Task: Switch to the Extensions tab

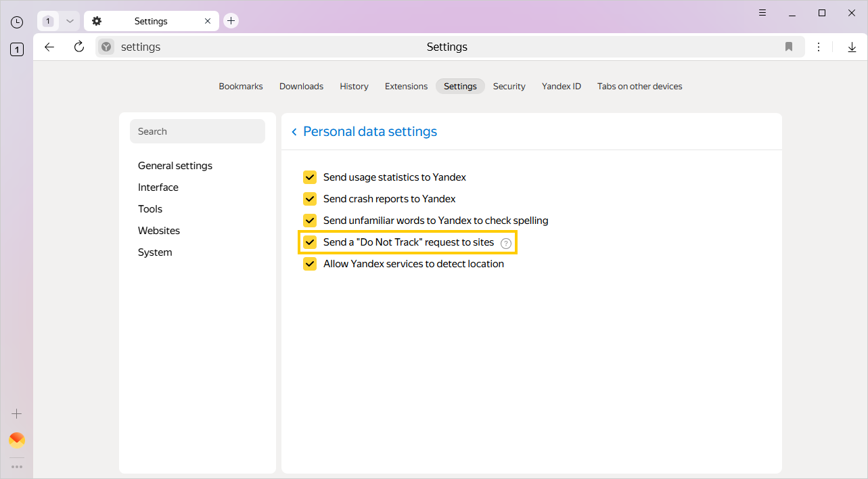Action: pos(406,87)
